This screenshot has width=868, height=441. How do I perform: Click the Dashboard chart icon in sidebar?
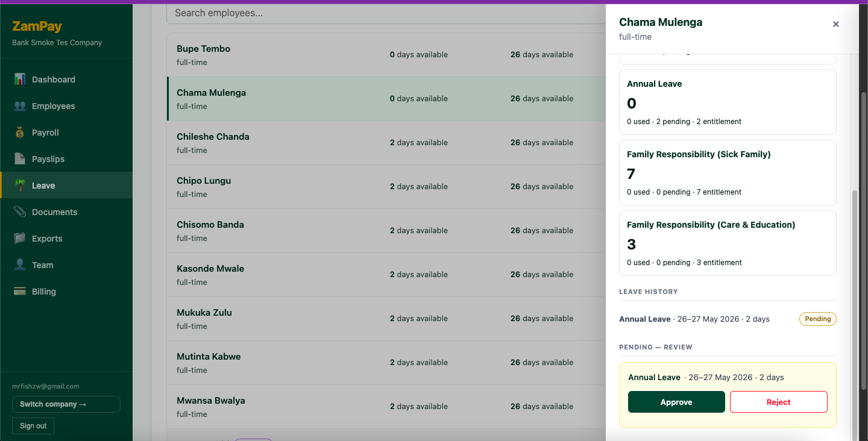(20, 80)
